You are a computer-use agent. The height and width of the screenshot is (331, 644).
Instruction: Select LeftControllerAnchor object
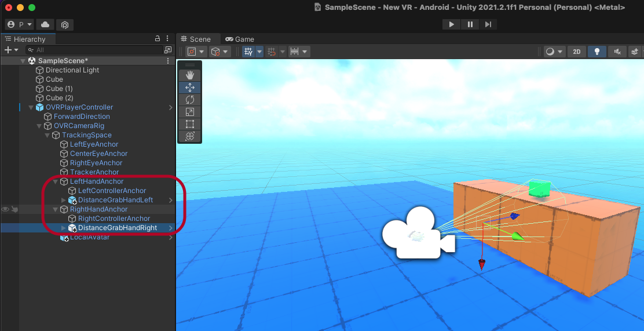point(112,190)
